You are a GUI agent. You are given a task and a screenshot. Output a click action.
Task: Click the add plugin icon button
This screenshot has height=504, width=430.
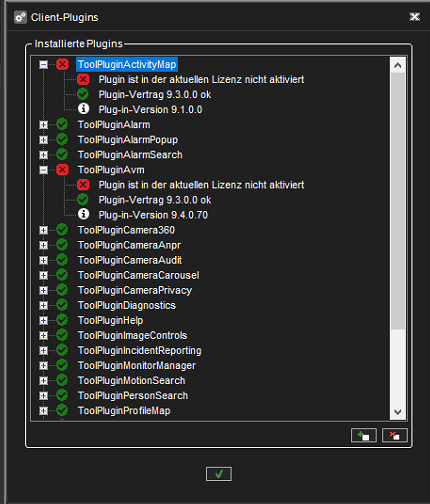364,435
